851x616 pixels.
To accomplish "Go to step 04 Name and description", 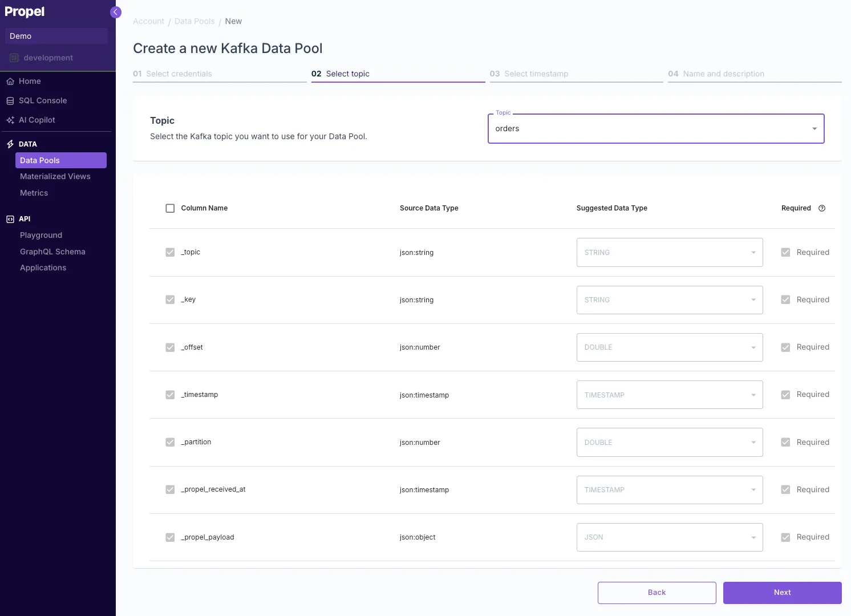I will click(755, 74).
